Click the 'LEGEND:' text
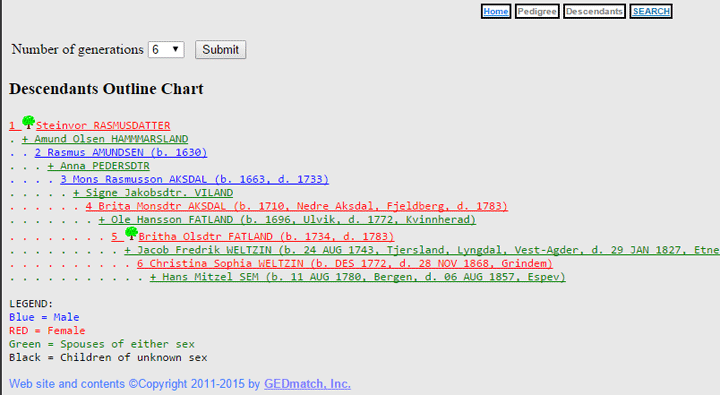720x395 pixels. (31, 304)
